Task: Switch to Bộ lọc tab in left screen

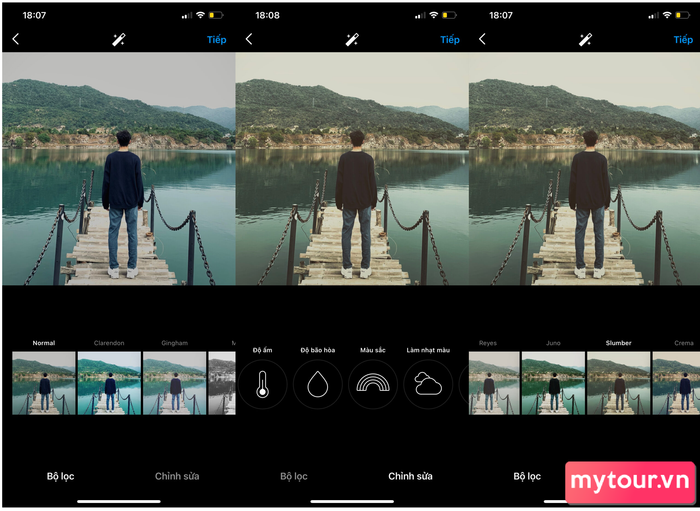Action: 60,476
